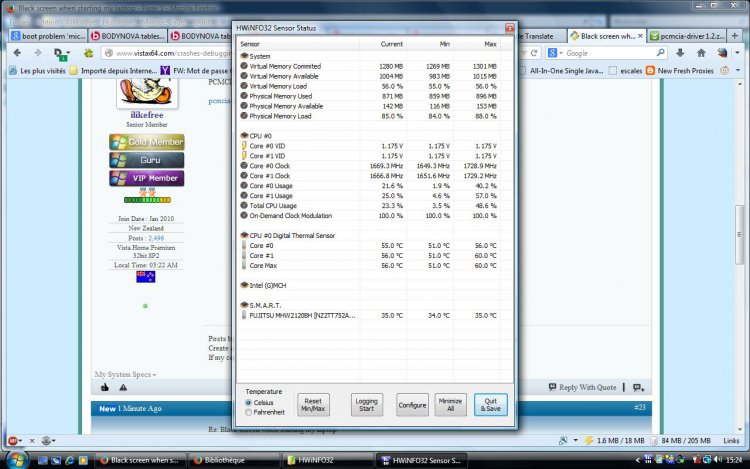
Task: Click the Total CPU Usage sensor icon
Action: (244, 205)
